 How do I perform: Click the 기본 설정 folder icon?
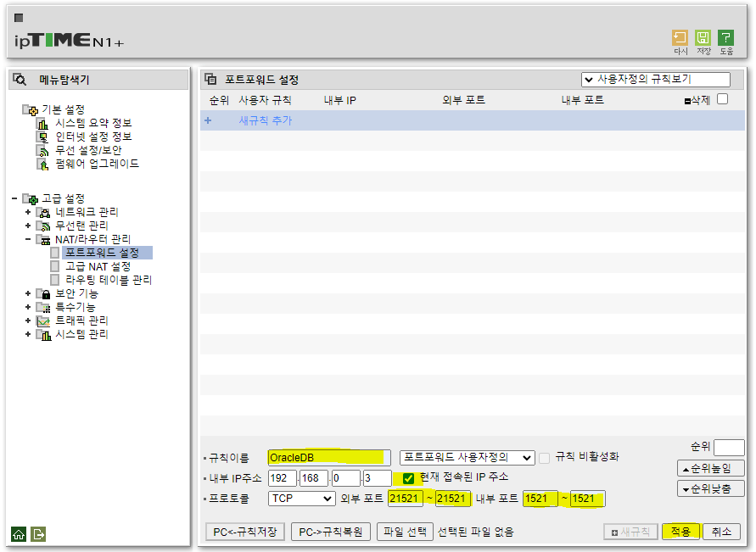31,110
